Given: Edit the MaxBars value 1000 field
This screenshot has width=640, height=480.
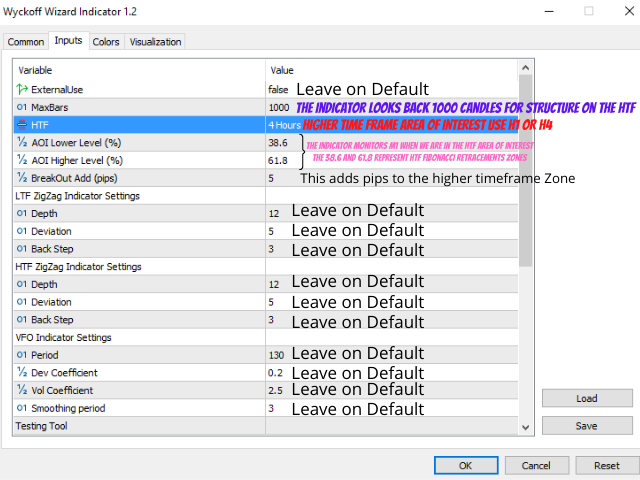Looking at the screenshot, I should point(279,107).
